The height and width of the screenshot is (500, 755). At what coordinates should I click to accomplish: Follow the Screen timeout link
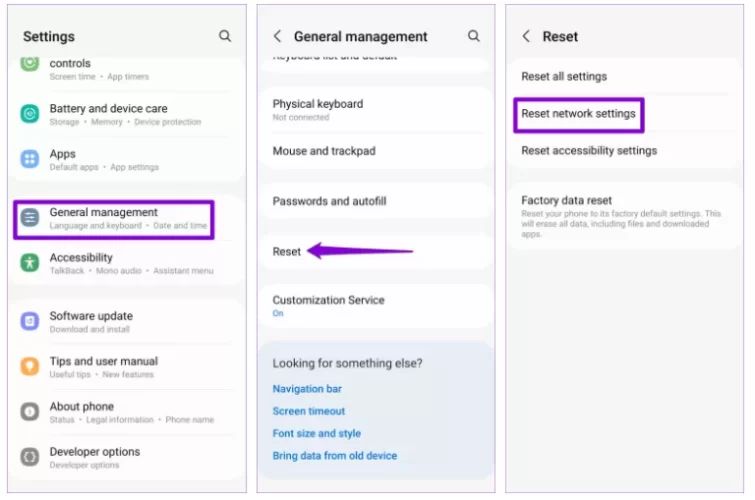click(309, 411)
